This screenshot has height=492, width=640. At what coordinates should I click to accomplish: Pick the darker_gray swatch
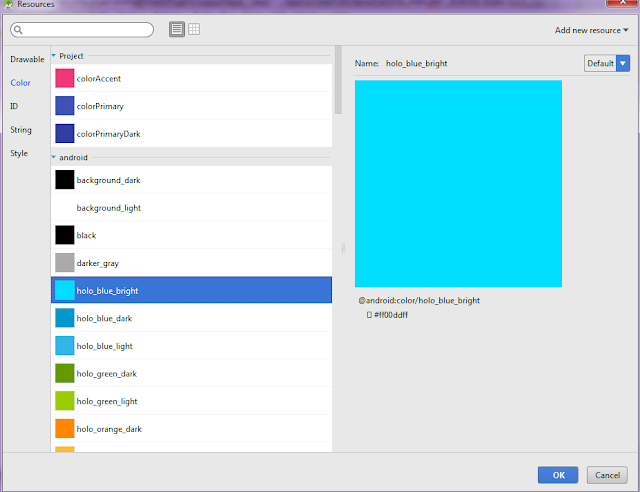coord(65,263)
